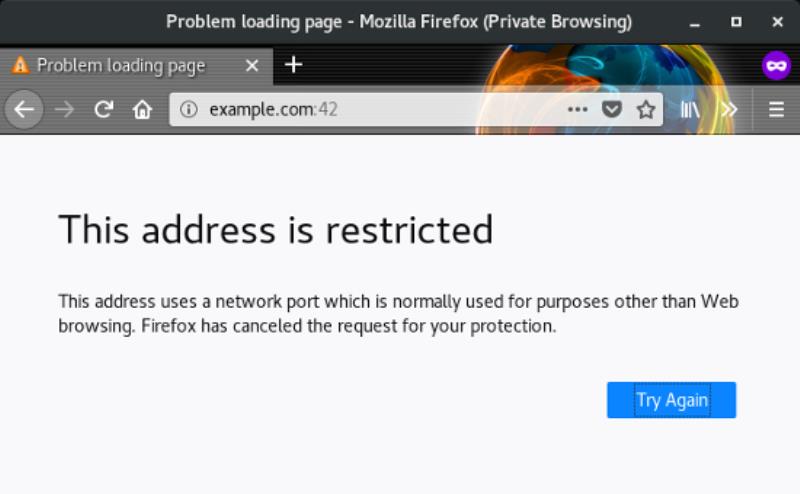Click the private browsing mask icon
The image size is (800, 494).
[x=776, y=65]
